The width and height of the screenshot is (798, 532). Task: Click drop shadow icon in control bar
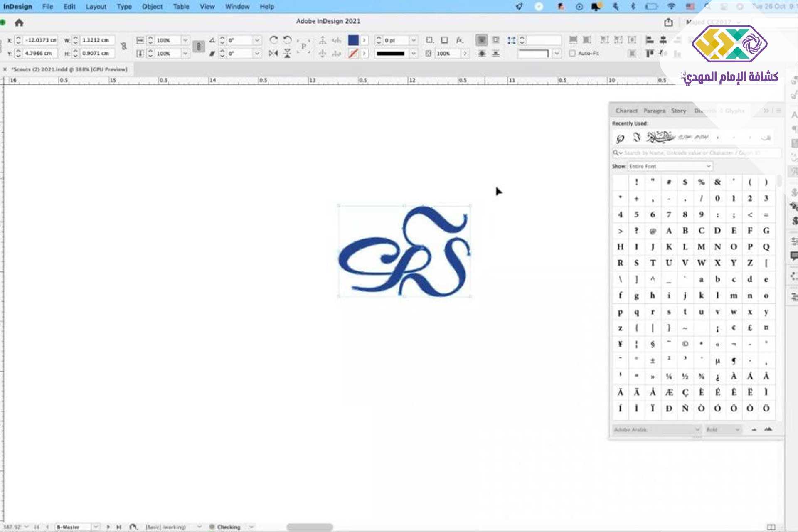tap(444, 40)
